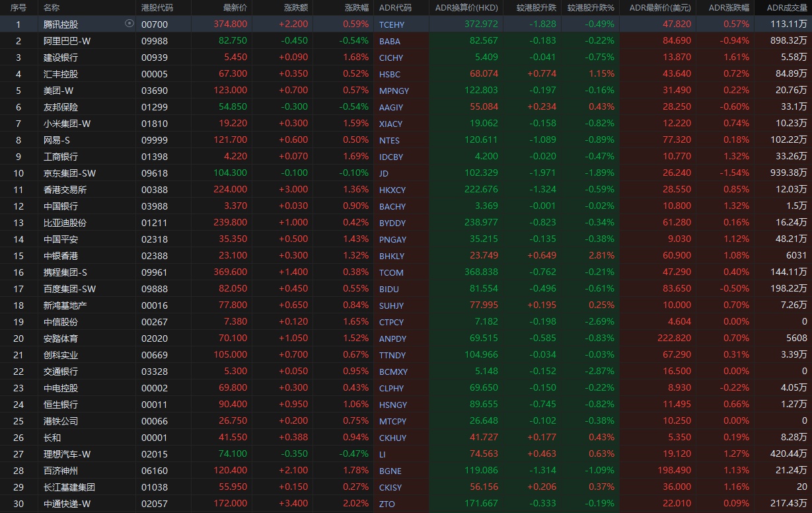Click the ZTO ADR code
The height and width of the screenshot is (513, 812).
coord(387,504)
